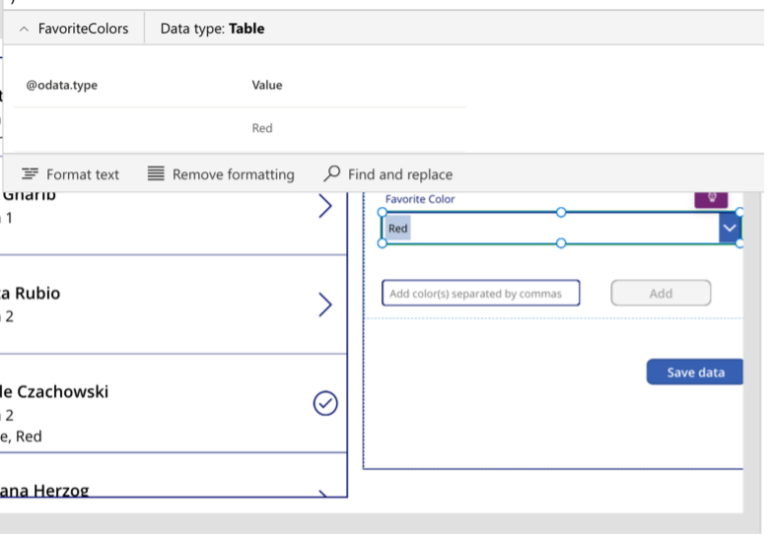The width and height of the screenshot is (768, 538).
Task: Select the Red value in result table
Action: coord(262,128)
